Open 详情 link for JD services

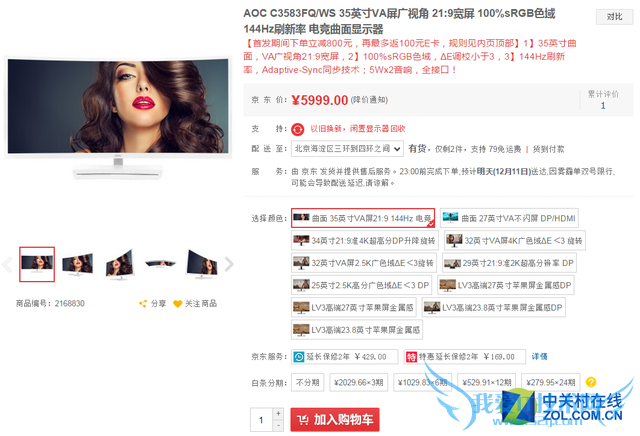(x=539, y=357)
